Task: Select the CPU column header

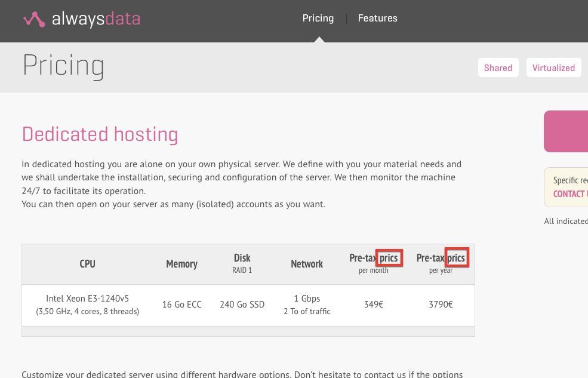Action: [87, 264]
